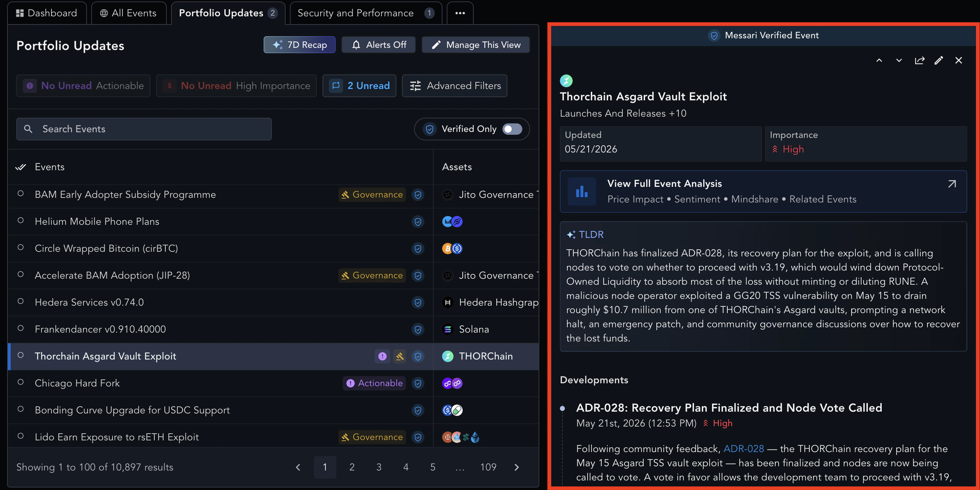980x490 pixels.
Task: Click THORChain asset in Thorchain row
Action: click(x=478, y=357)
